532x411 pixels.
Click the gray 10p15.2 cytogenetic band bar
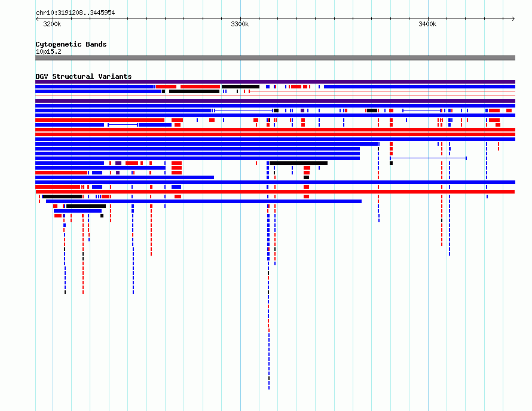click(275, 58)
